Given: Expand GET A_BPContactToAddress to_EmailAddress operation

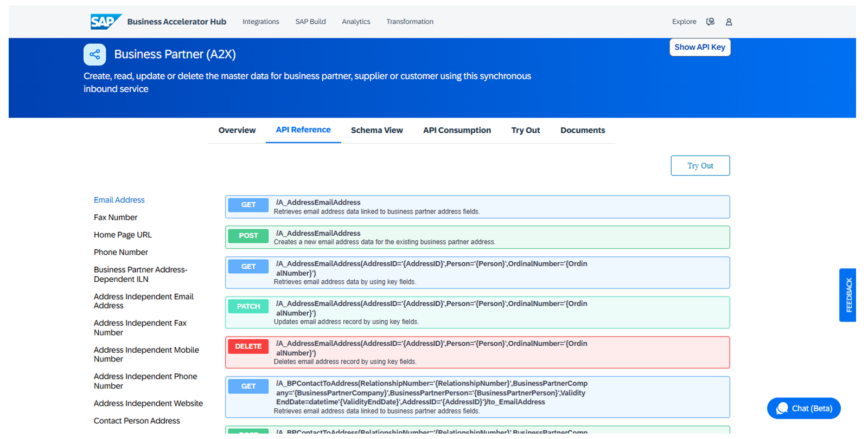Looking at the screenshot, I should pos(477,397).
